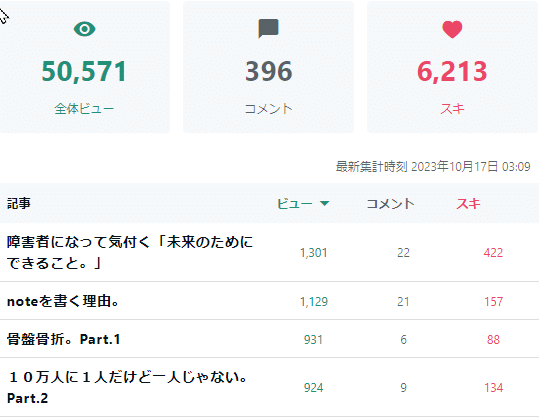Open the article 骨盤骨折。Part.1
Image resolution: width=544 pixels, height=420 pixels.
tap(63, 339)
